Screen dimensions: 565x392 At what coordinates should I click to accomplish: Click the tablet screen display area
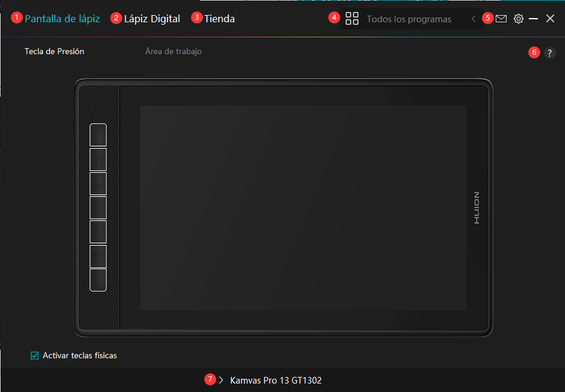(x=303, y=208)
